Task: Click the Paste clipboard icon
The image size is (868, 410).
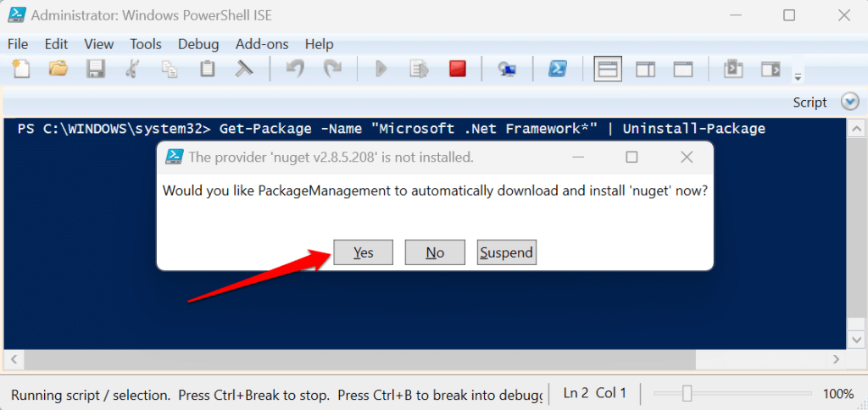Action: click(208, 69)
